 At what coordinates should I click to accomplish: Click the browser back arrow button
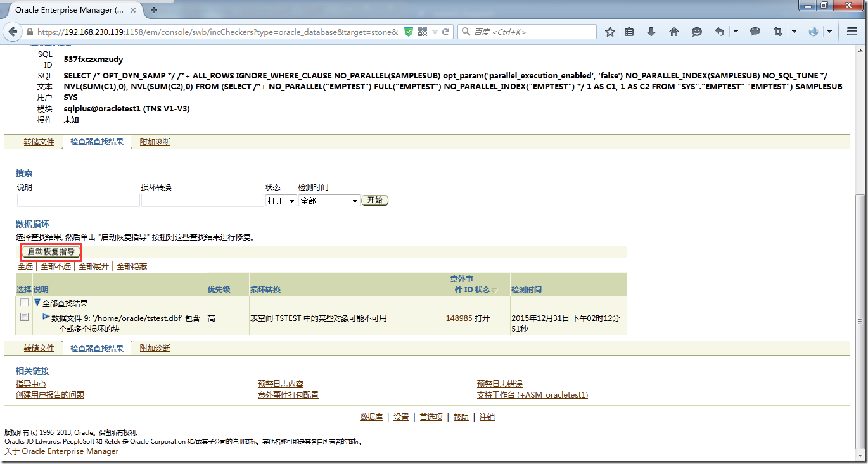13,32
